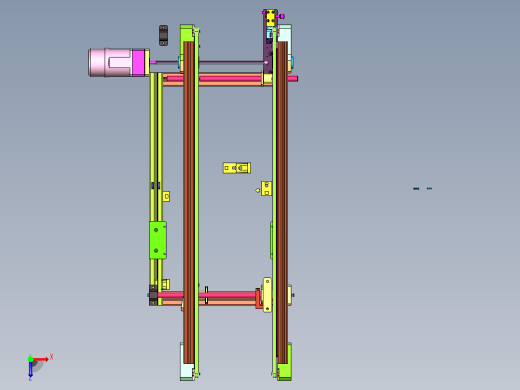Select yellow bracket beside right rail

point(266,188)
